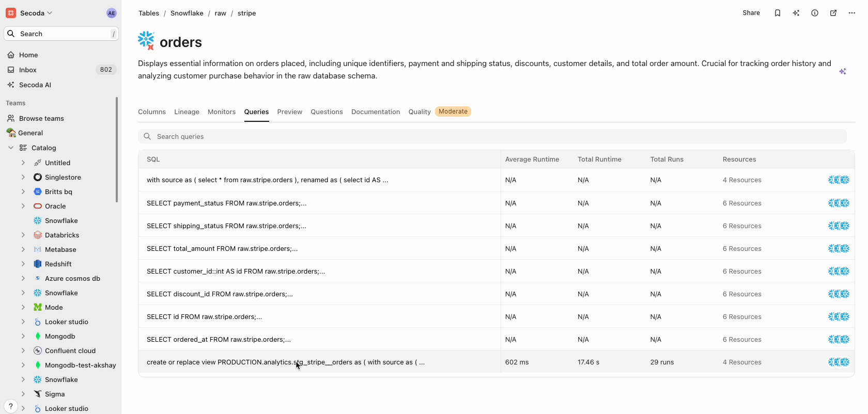The image size is (868, 414).
Task: Click the Share button
Action: point(751,13)
